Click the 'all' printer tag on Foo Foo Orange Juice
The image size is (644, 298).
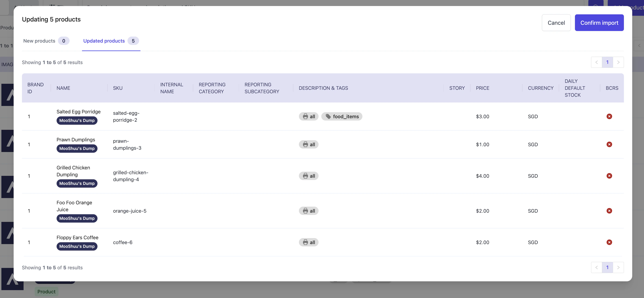[x=309, y=211]
